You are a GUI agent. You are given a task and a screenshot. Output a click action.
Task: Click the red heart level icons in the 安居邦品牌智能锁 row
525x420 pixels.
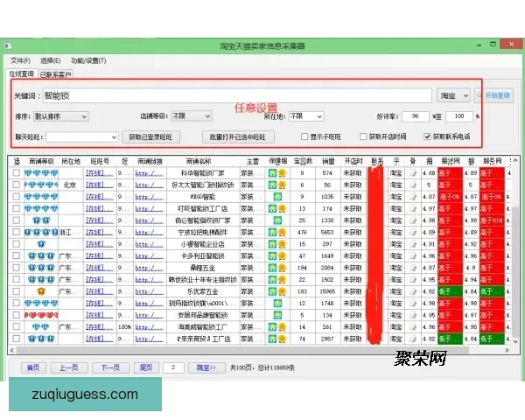[x=41, y=315]
